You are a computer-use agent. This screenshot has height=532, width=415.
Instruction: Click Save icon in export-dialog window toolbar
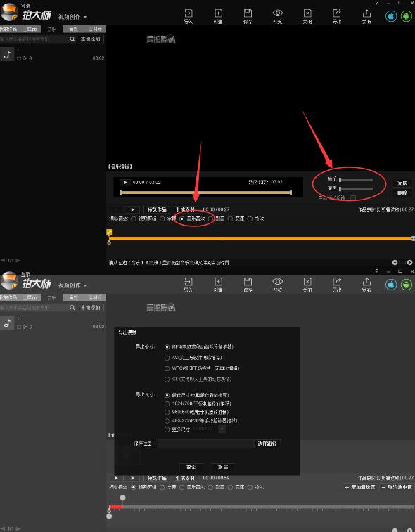pyautogui.click(x=248, y=282)
